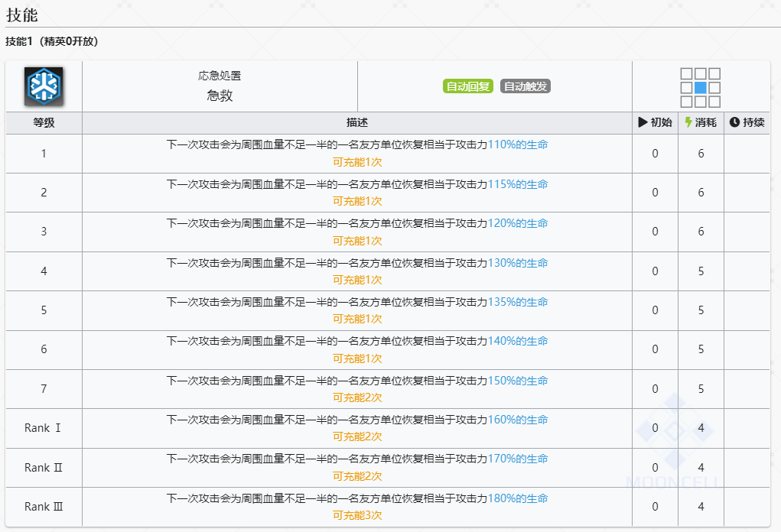
Task: Click the initial value 0 in level 6 row
Action: pos(655,349)
